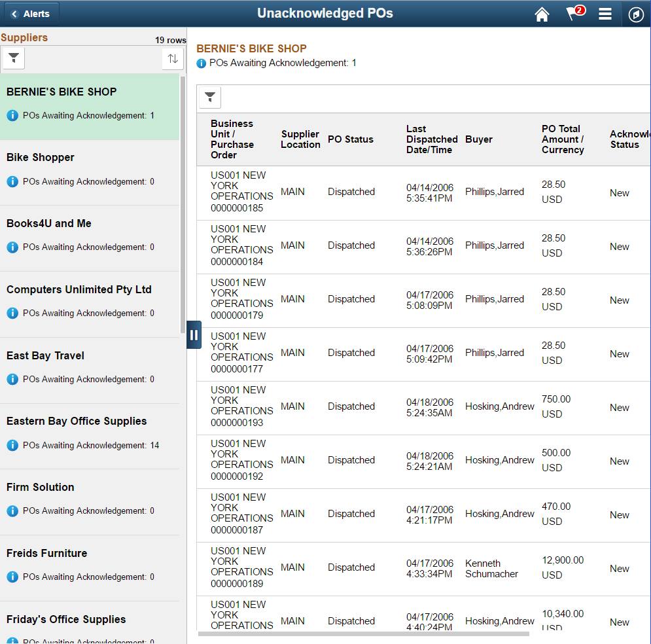Sort by PO Total Amount / Currency header
The width and height of the screenshot is (651, 644).
[563, 139]
